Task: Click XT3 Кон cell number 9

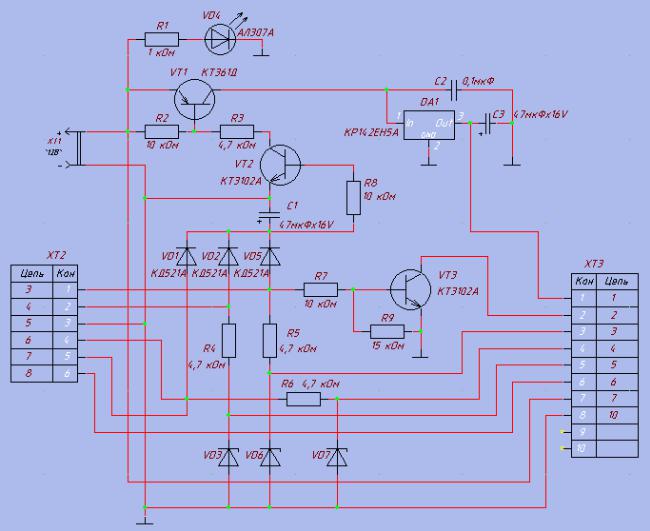Action: click(x=584, y=432)
